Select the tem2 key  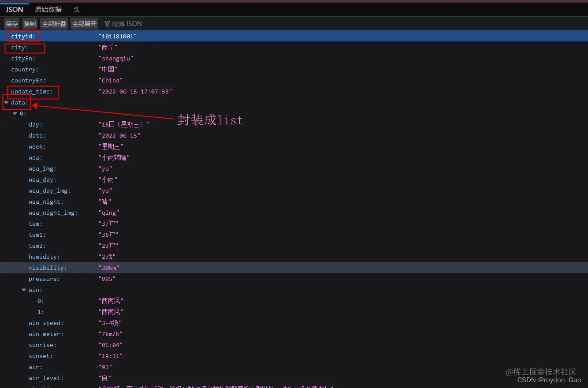point(37,246)
